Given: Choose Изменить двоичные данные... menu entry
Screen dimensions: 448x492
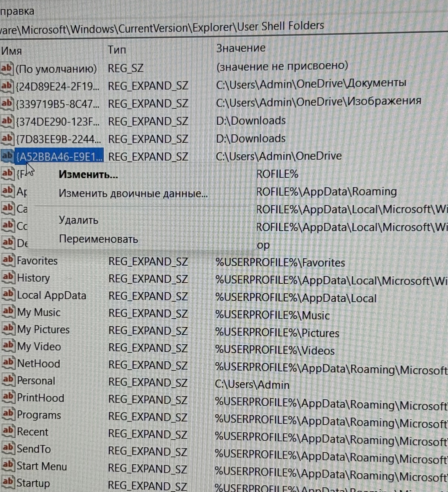Looking at the screenshot, I should pyautogui.click(x=133, y=194).
